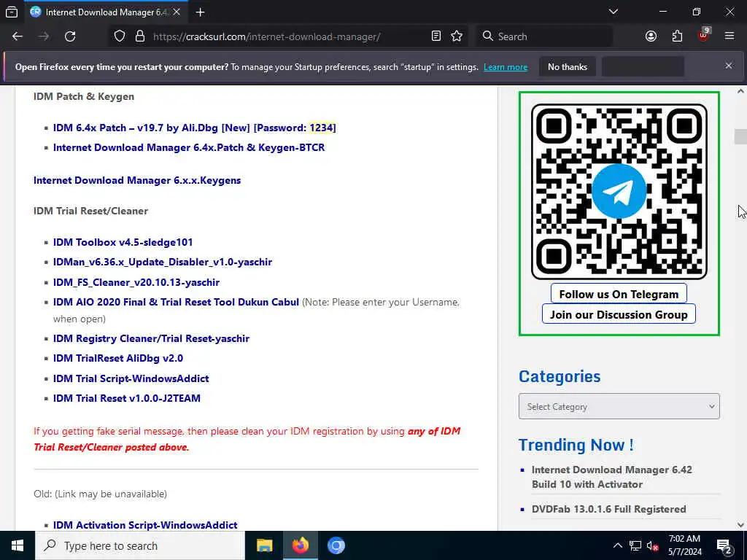Dismiss the startup notification bar
The image size is (747, 560).
[x=729, y=66]
